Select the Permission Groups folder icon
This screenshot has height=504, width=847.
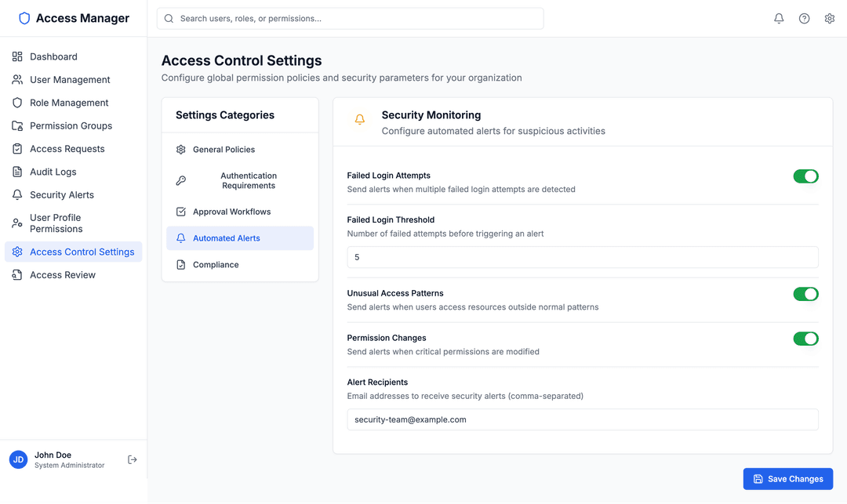point(17,125)
